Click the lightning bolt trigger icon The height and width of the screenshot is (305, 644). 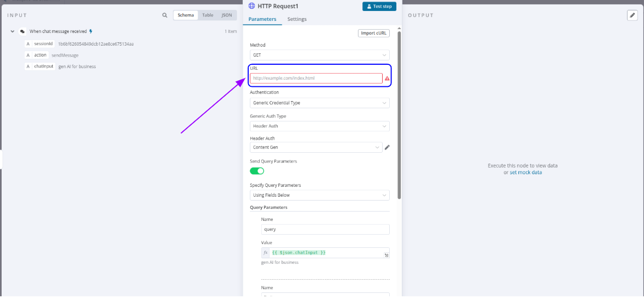91,31
